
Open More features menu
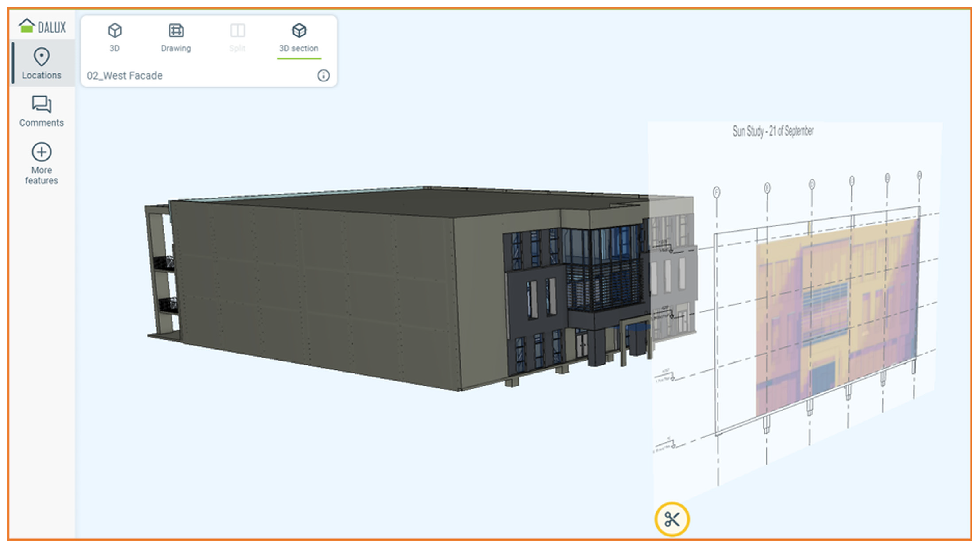[x=41, y=163]
